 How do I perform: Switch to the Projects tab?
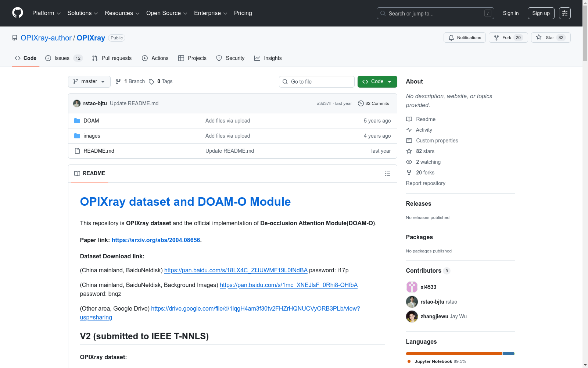click(x=192, y=58)
